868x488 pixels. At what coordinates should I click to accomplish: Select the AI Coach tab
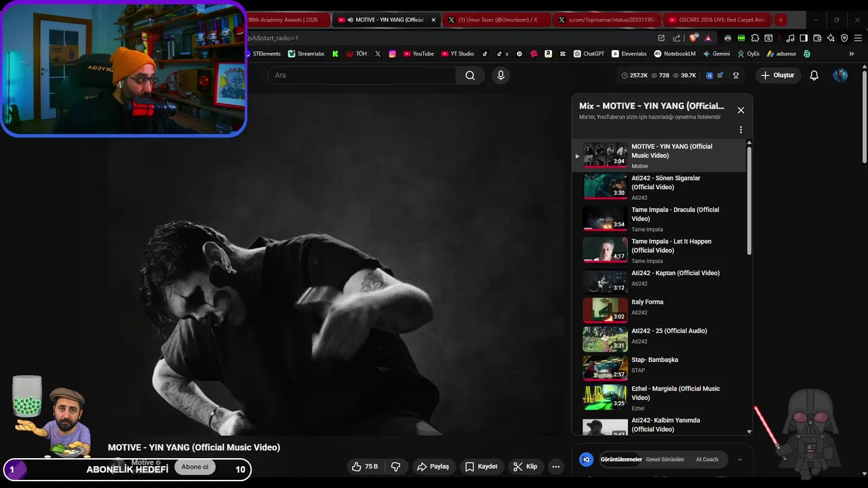707,460
